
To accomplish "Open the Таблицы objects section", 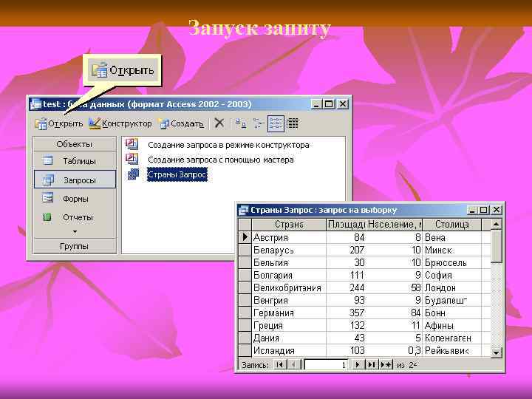I will coord(75,161).
